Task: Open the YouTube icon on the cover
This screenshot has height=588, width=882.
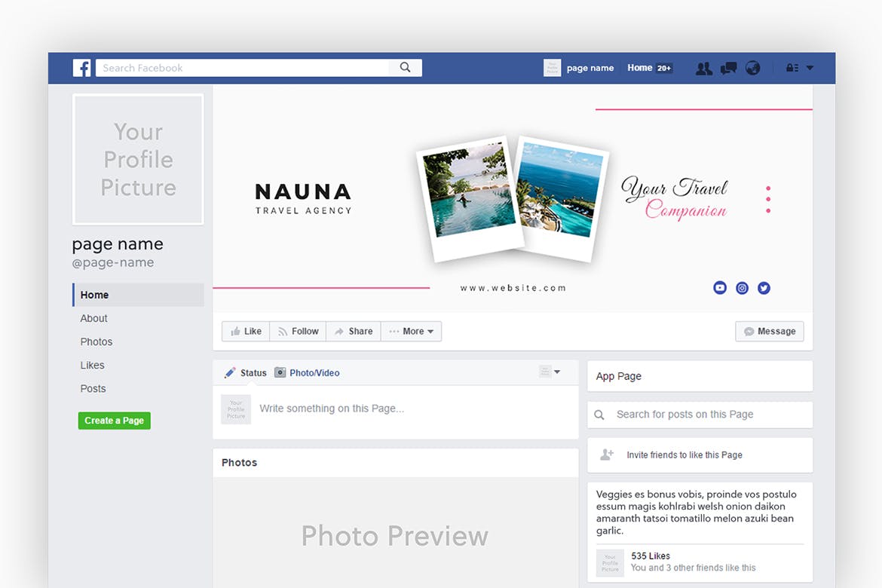Action: click(719, 287)
